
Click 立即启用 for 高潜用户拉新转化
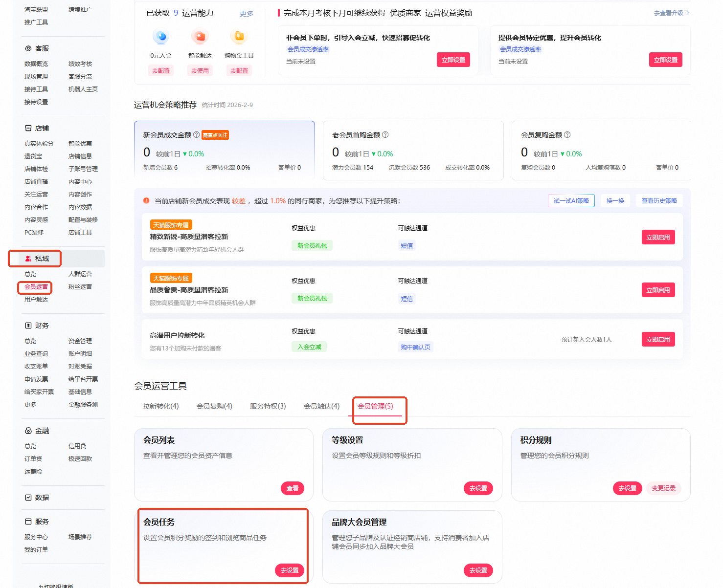click(658, 339)
